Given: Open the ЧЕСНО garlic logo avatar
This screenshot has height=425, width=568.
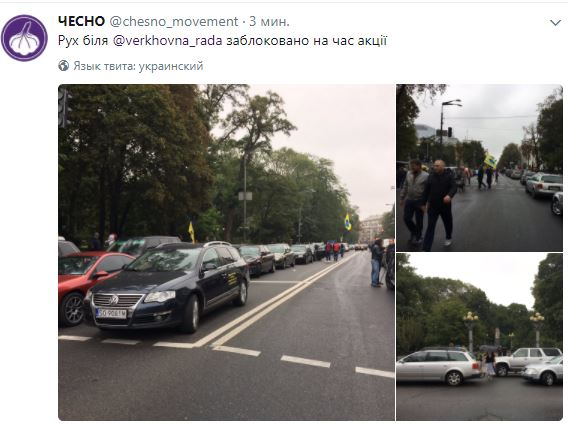Looking at the screenshot, I should click(x=24, y=38).
